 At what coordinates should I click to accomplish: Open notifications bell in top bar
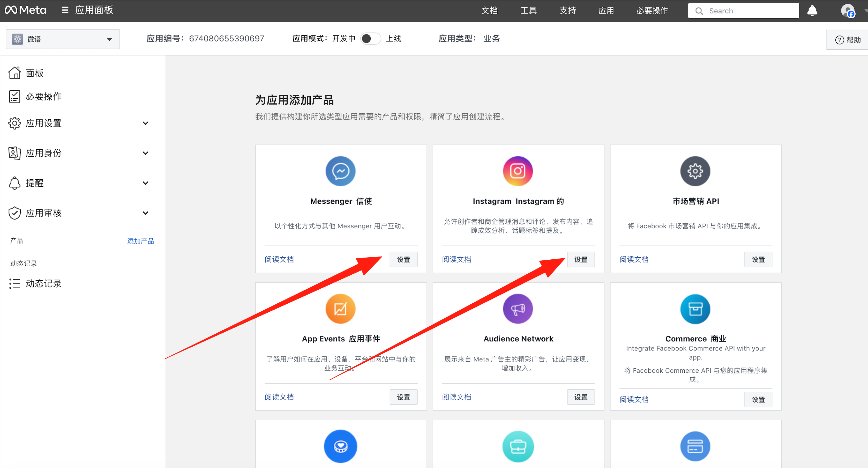click(812, 11)
